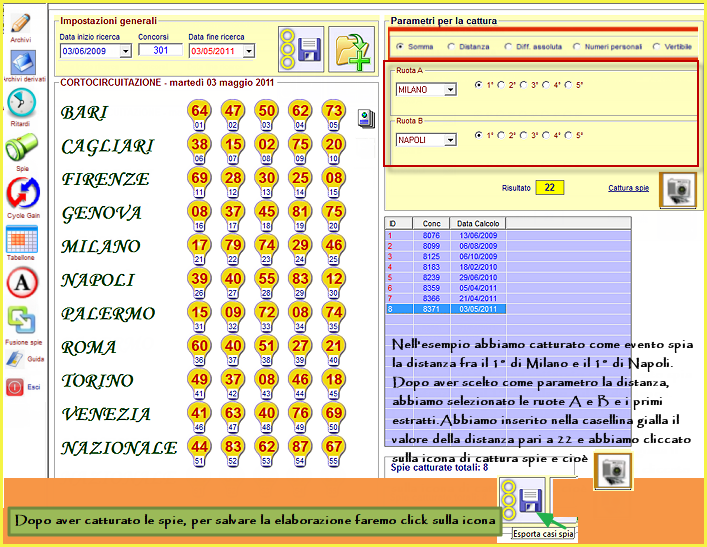Image resolution: width=707 pixels, height=547 pixels.
Task: Click the Esci exit icon
Action: [x=20, y=386]
